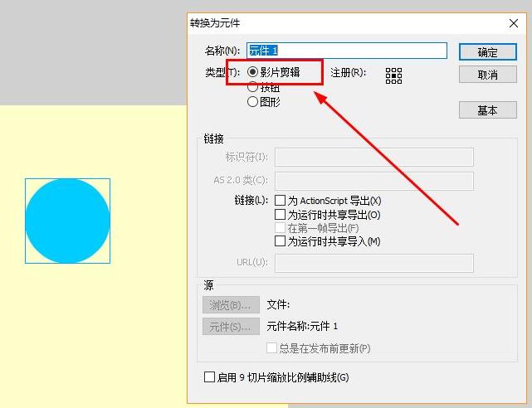Select the blue circle on the stage
The width and height of the screenshot is (532, 408).
pyautogui.click(x=67, y=221)
